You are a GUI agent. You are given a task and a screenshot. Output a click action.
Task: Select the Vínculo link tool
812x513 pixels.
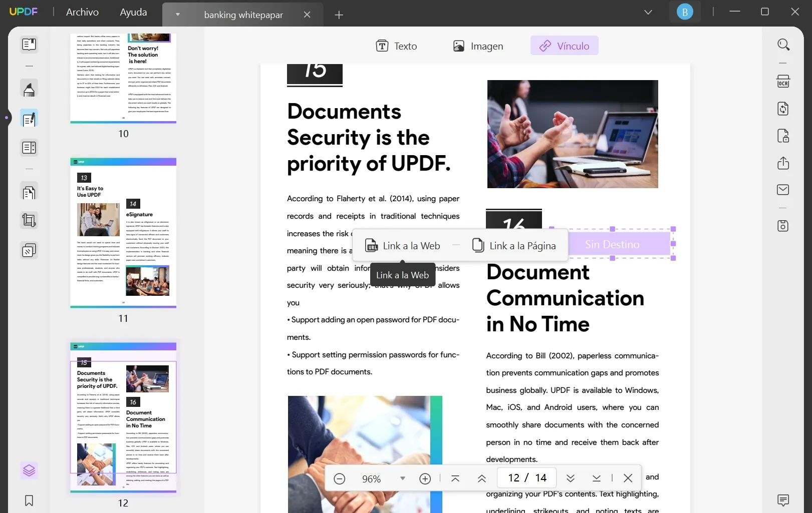point(565,46)
